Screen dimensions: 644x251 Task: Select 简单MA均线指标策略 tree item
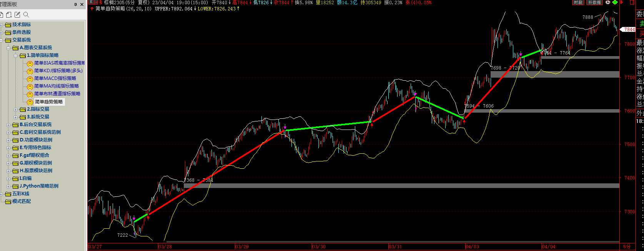coord(57,86)
